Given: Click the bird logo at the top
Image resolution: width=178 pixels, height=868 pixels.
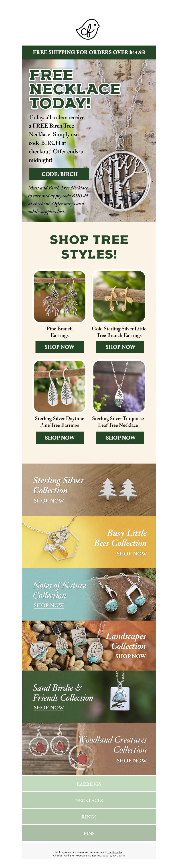Looking at the screenshot, I should [88, 29].
